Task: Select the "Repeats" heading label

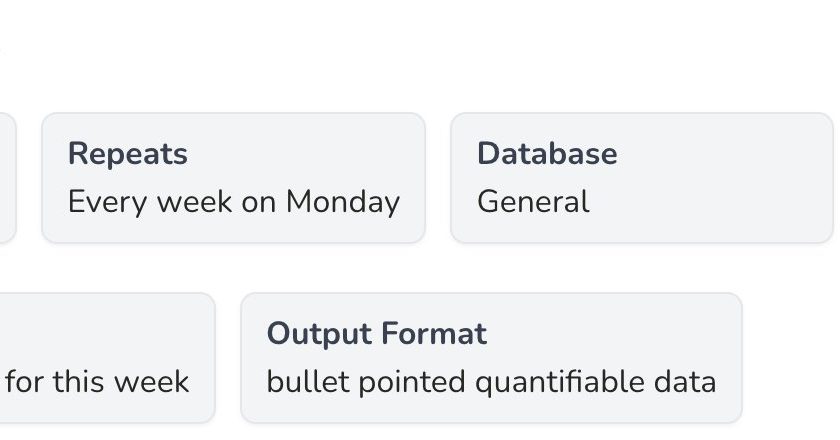Action: click(x=127, y=154)
